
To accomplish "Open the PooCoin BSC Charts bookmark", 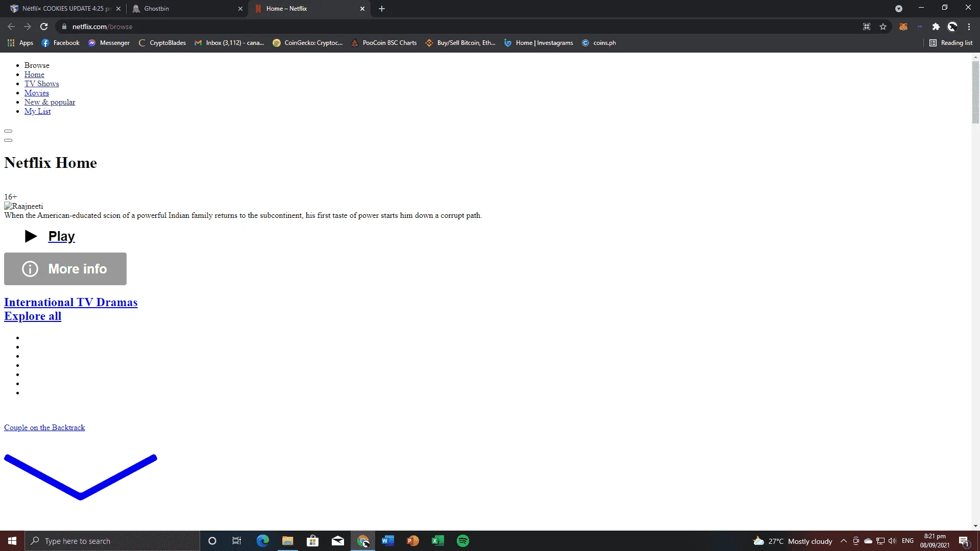I will pyautogui.click(x=384, y=43).
